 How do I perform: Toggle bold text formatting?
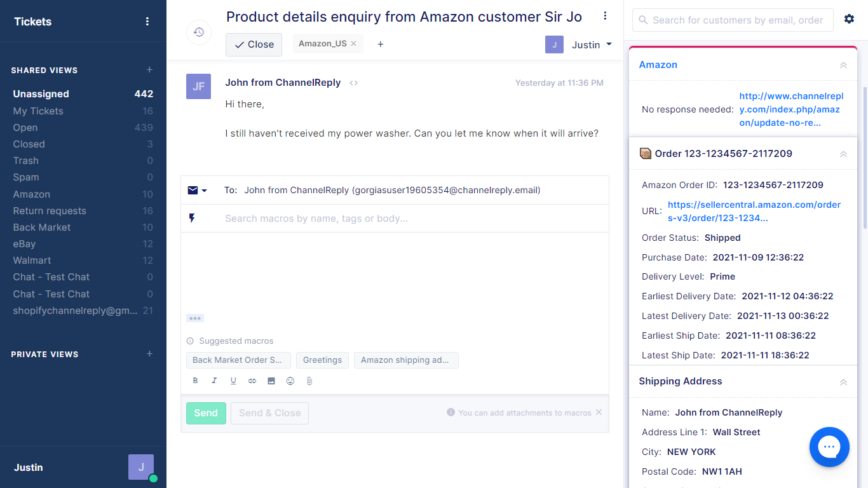(x=195, y=381)
